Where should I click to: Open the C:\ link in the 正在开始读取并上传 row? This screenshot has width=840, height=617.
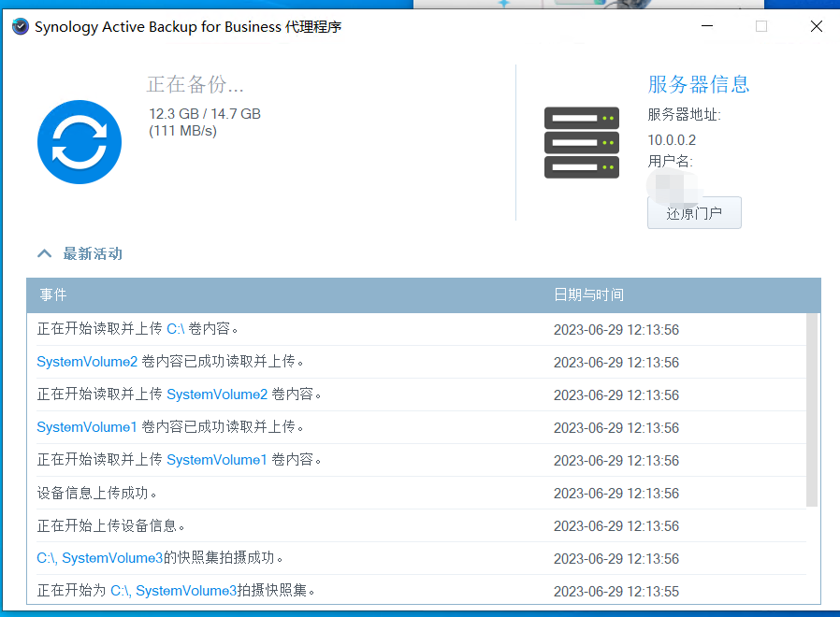(176, 329)
